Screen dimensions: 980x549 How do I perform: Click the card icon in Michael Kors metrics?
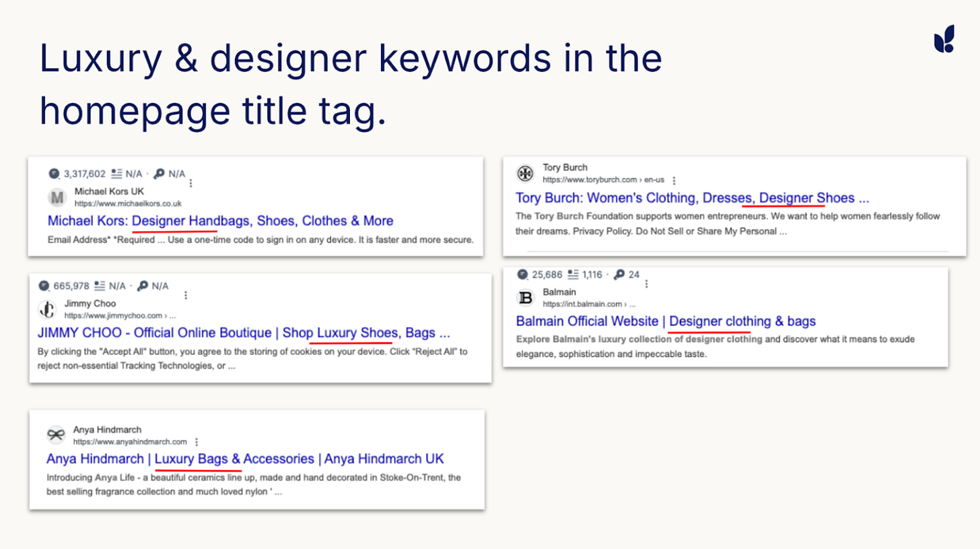coord(116,174)
